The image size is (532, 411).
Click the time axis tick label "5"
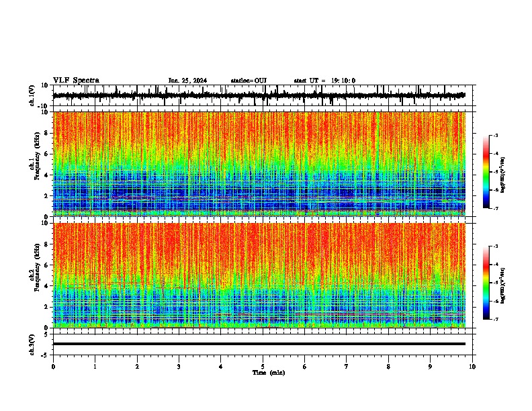click(x=263, y=367)
